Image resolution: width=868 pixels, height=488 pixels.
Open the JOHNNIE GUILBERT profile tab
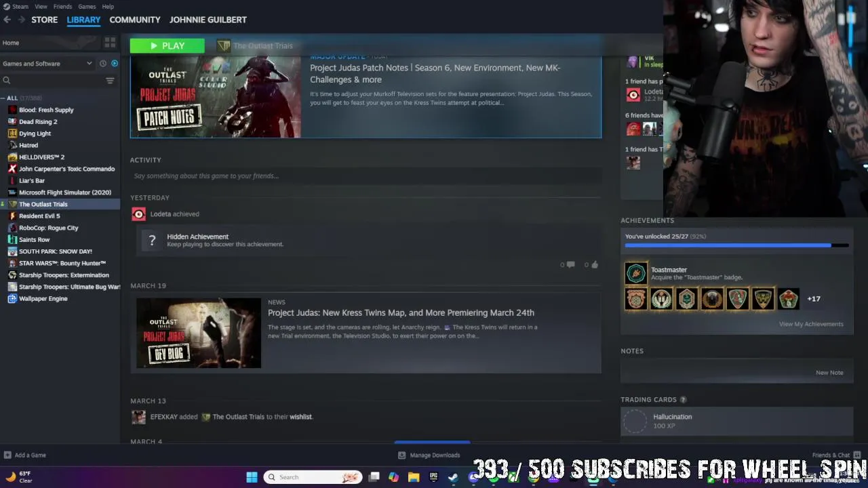208,20
